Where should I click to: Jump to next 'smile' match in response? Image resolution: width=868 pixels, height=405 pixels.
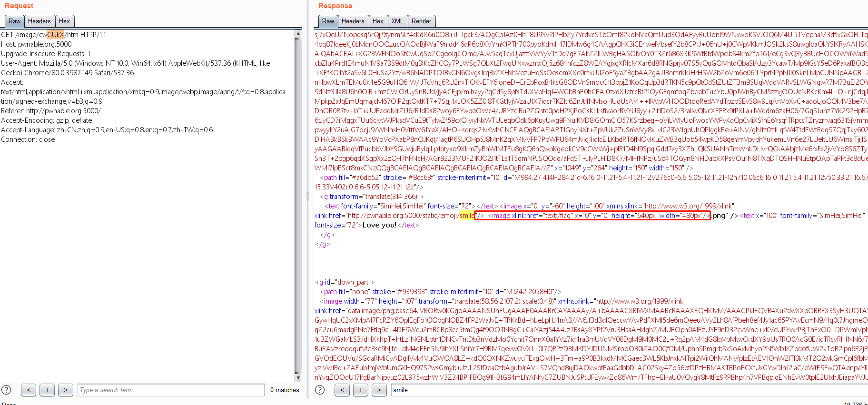click(379, 390)
